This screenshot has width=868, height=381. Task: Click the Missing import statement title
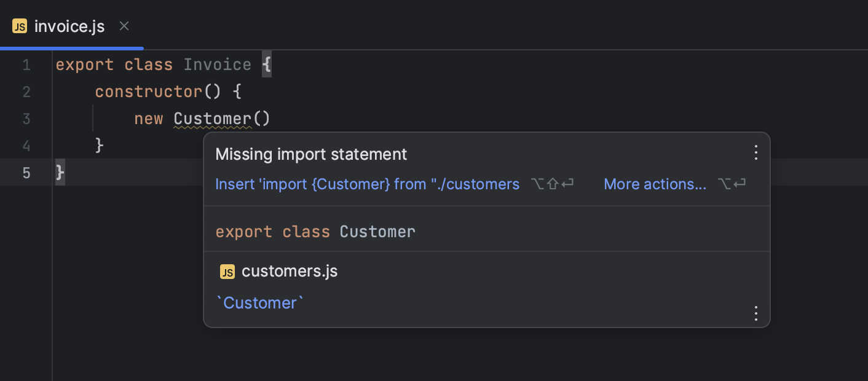click(x=311, y=154)
